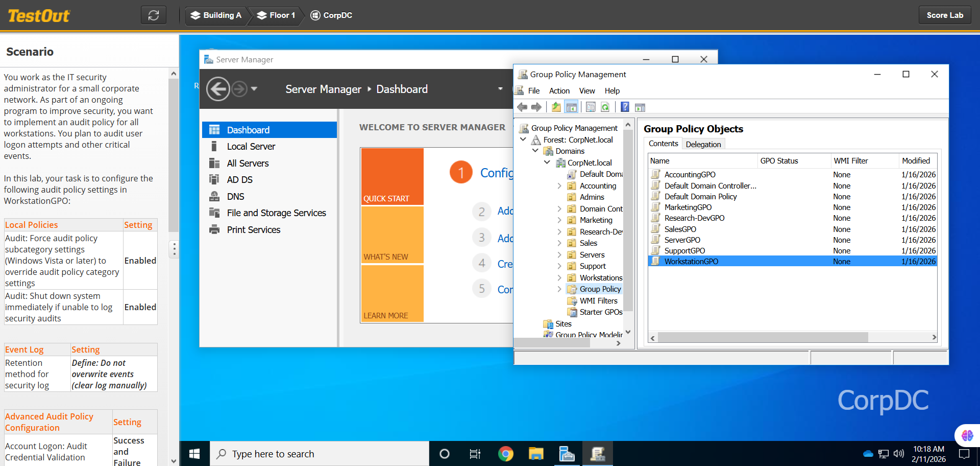
Task: Click the Server Manager back arrow
Action: point(218,89)
